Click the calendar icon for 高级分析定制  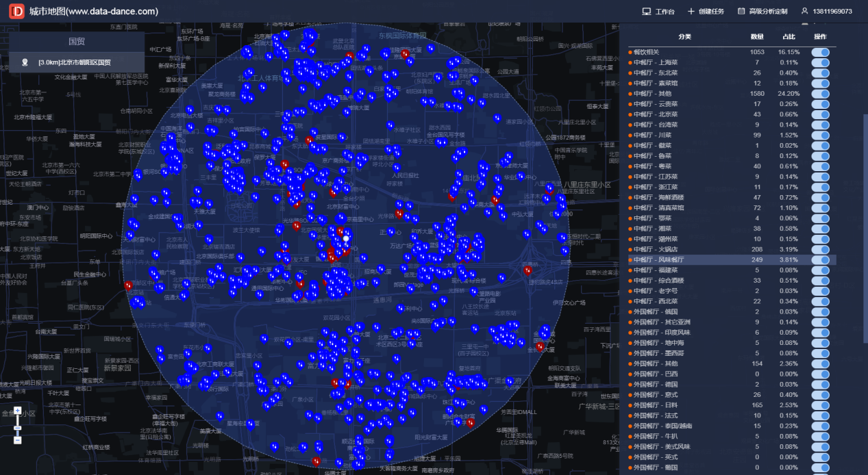point(741,12)
